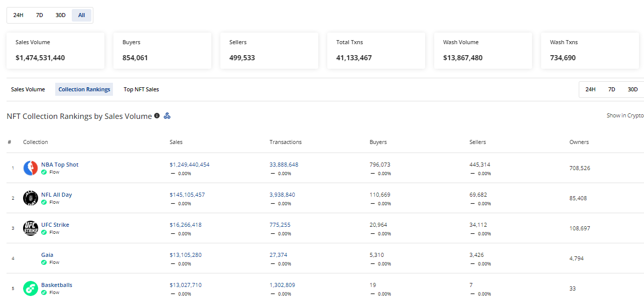644x299 pixels.
Task: Click the Transactions column header
Action: pos(286,142)
